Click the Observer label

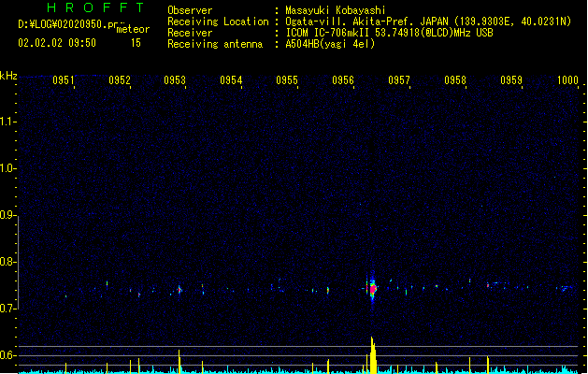point(190,10)
